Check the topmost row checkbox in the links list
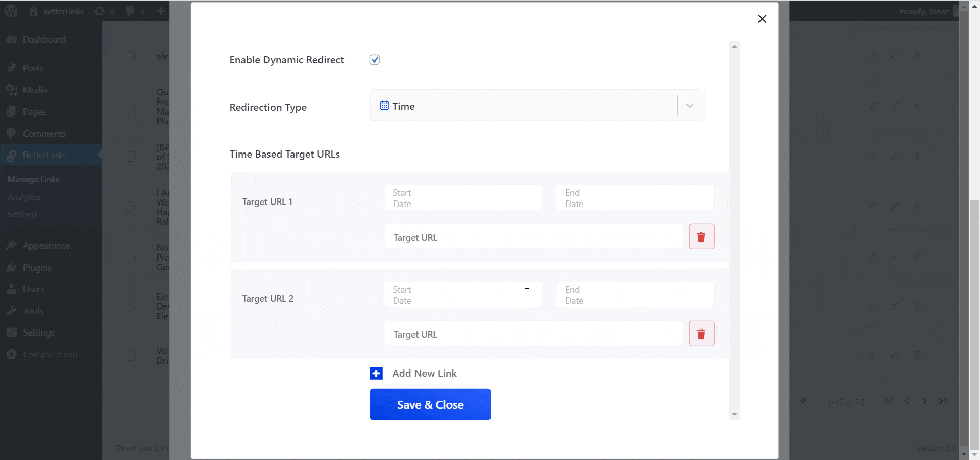The image size is (980, 460). point(130,56)
